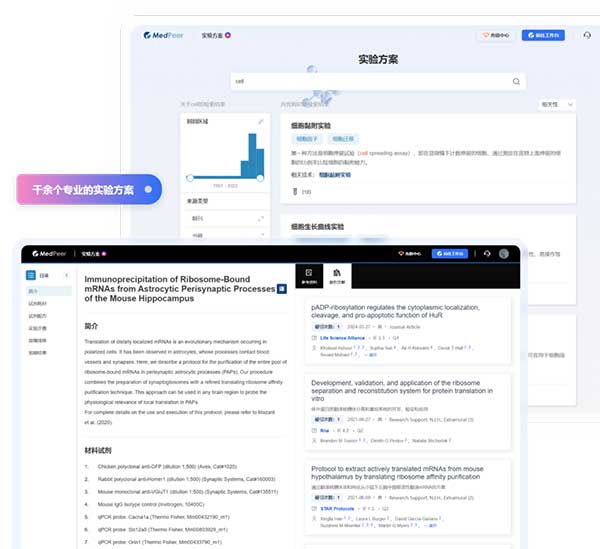Expand the 期刊 filter section
The width and height of the screenshot is (600, 549).
pos(260,236)
